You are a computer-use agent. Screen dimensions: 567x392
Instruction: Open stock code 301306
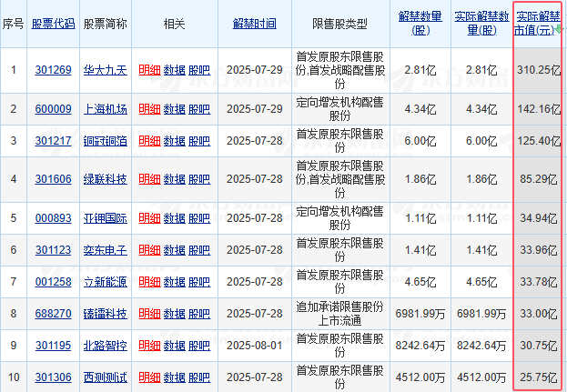pos(53,377)
